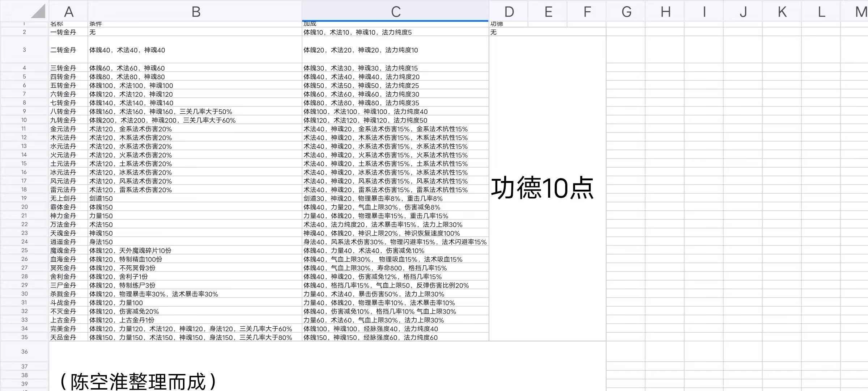868x391 pixels.
Task: Click cell '剑道150'
Action: (195, 198)
